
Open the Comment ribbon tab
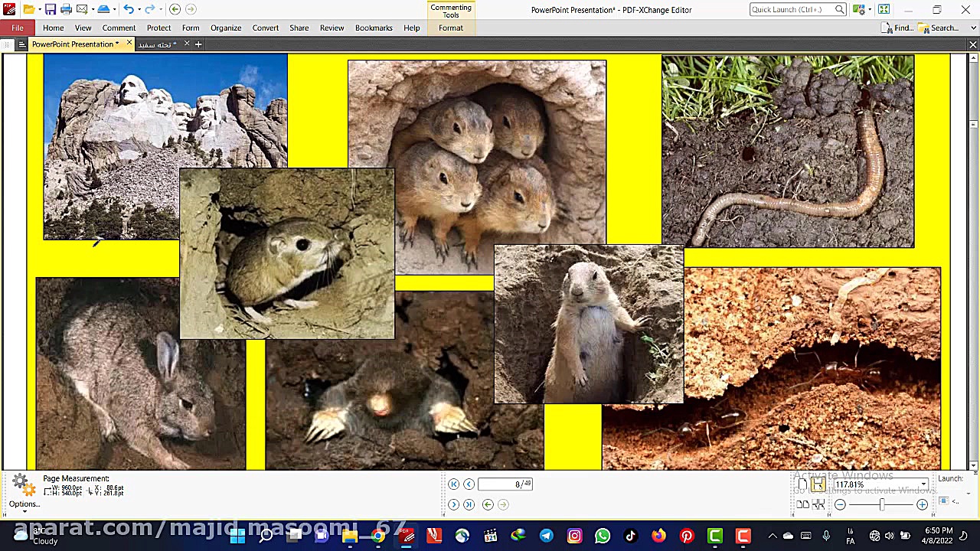tap(119, 28)
